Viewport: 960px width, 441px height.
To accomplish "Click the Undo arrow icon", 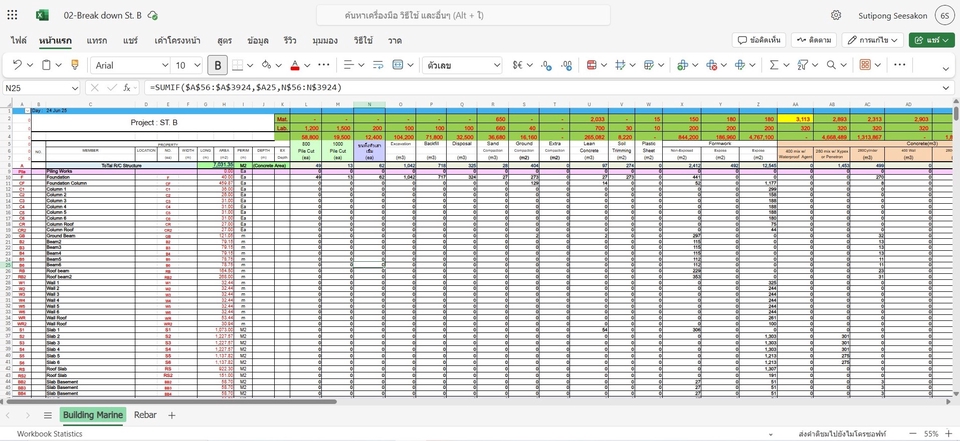I will point(17,65).
